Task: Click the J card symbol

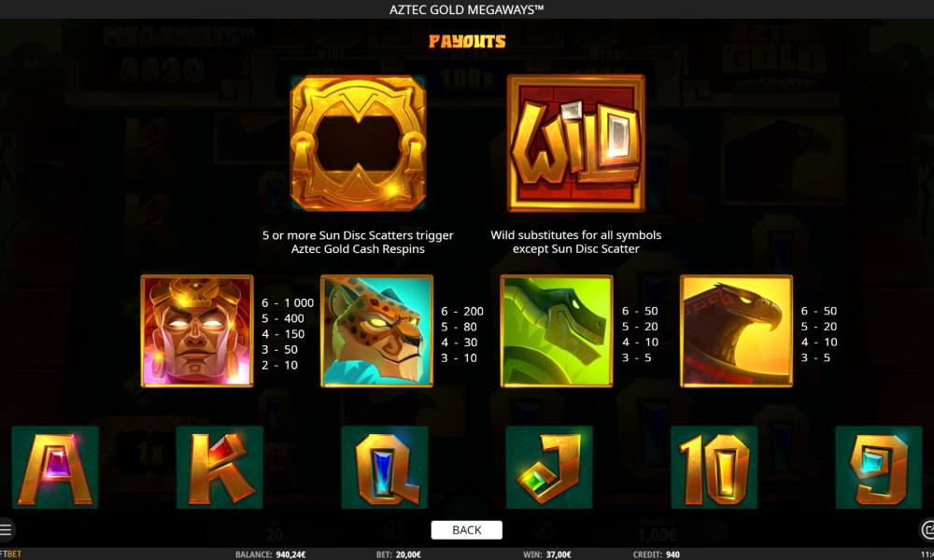Action: [549, 468]
